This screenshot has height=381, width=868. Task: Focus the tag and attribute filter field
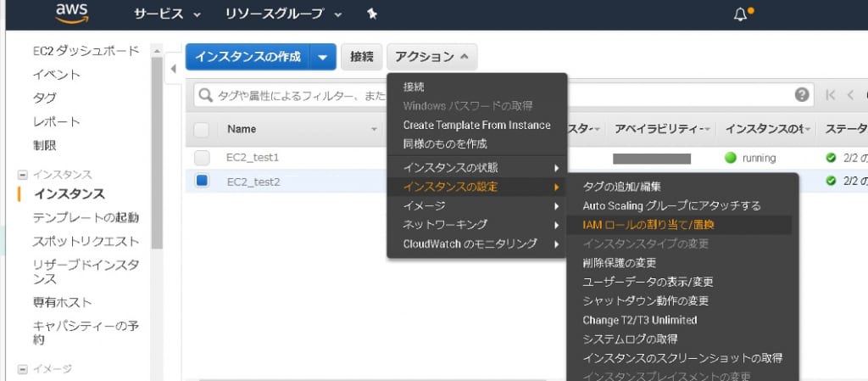click(504, 95)
